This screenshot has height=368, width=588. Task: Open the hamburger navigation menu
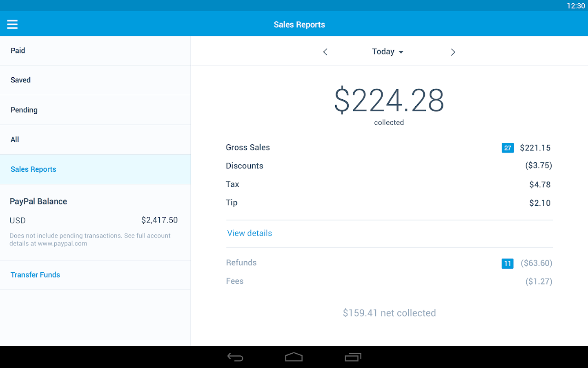tap(12, 25)
